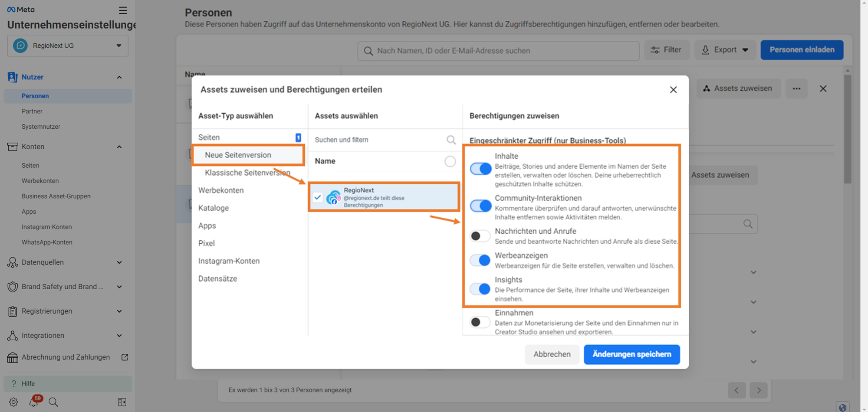Image resolution: width=868 pixels, height=412 pixels.
Task: Collapse the Nutzer section chevron
Action: pos(119,77)
